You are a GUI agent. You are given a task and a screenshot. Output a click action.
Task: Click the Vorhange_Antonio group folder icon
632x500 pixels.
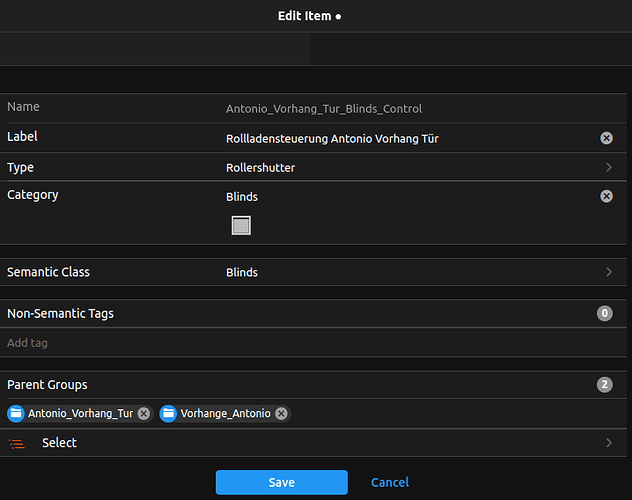tap(168, 413)
